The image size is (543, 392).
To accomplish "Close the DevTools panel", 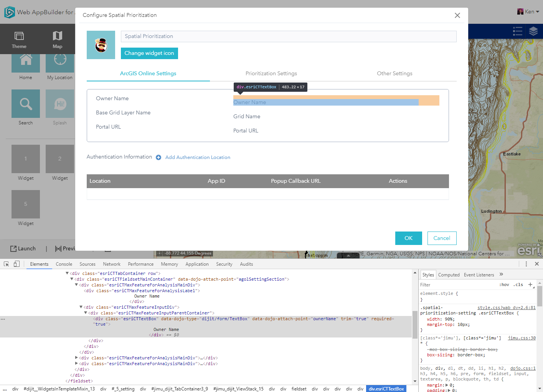I will [x=537, y=264].
